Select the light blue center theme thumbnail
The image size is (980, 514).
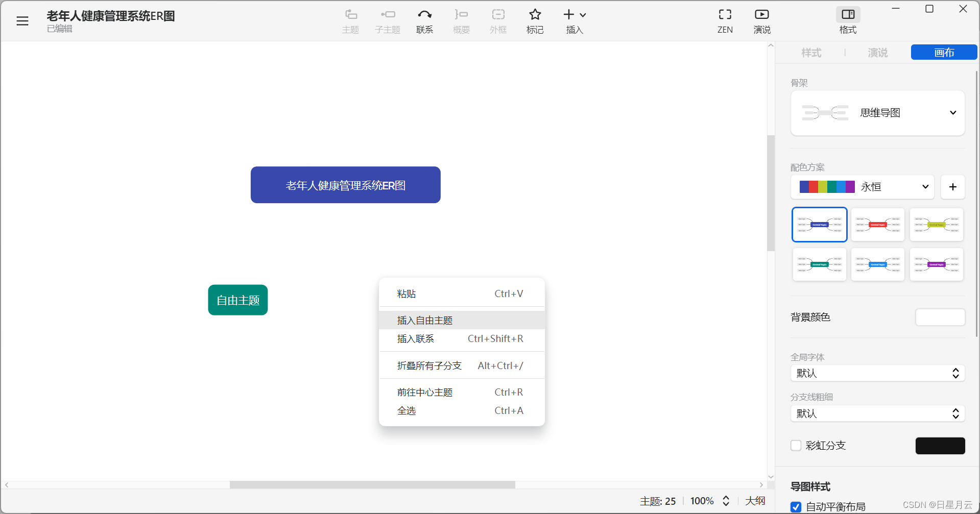point(877,264)
